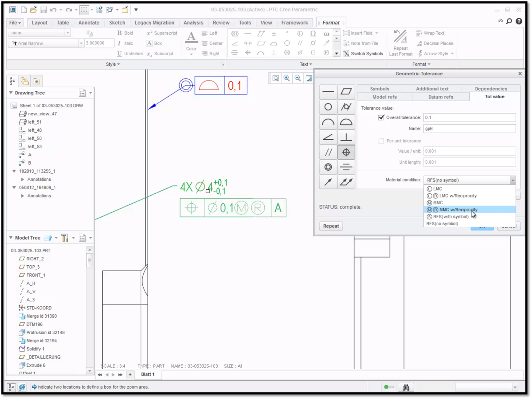
Task: Open the Arrow Style dropdown
Action: coord(452,54)
